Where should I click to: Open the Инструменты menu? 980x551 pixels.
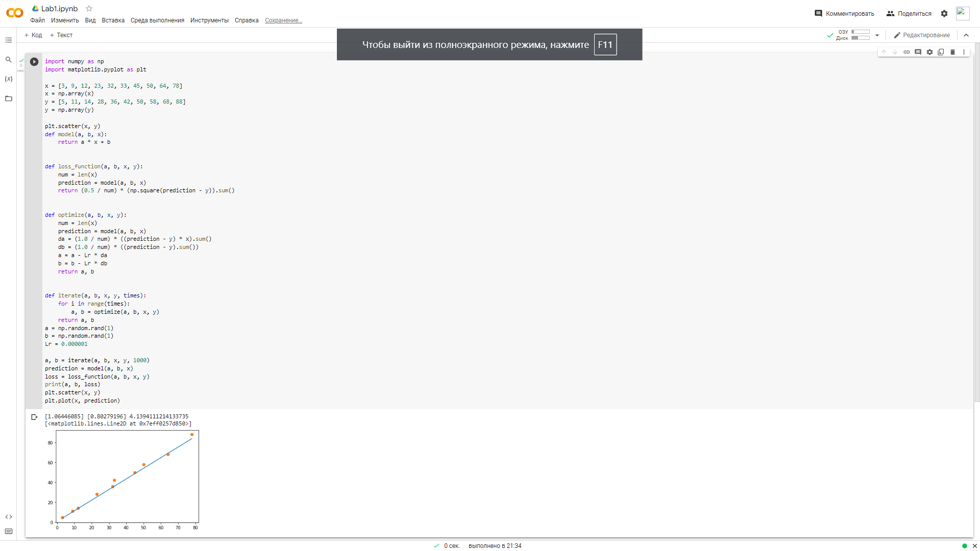tap(209, 20)
